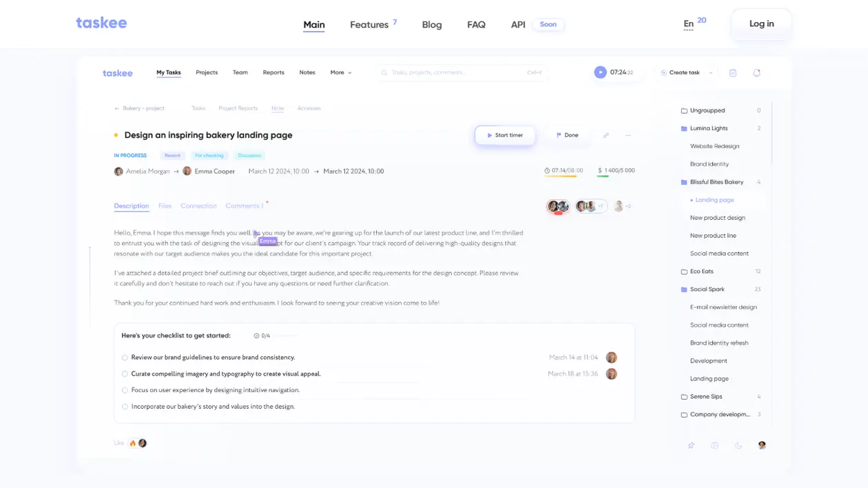Click the back arrow to Bakery project
This screenshot has height=488, width=868.
116,108
